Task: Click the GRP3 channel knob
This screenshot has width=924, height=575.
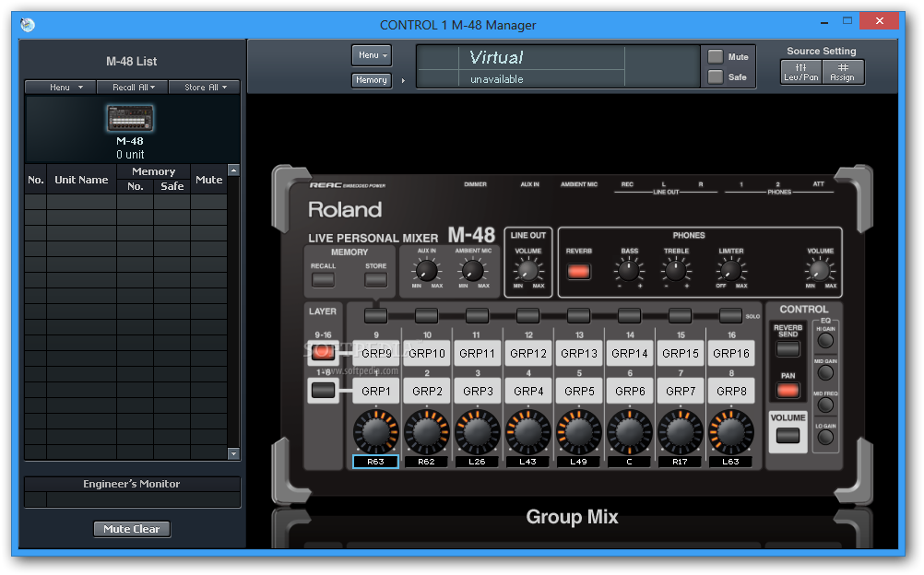Action: click(477, 432)
